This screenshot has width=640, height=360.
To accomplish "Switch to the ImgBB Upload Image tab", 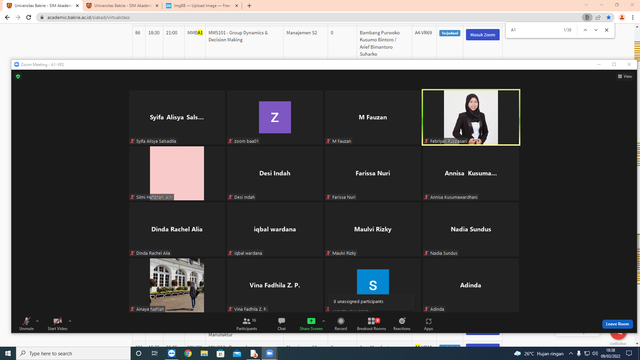I will [x=202, y=6].
